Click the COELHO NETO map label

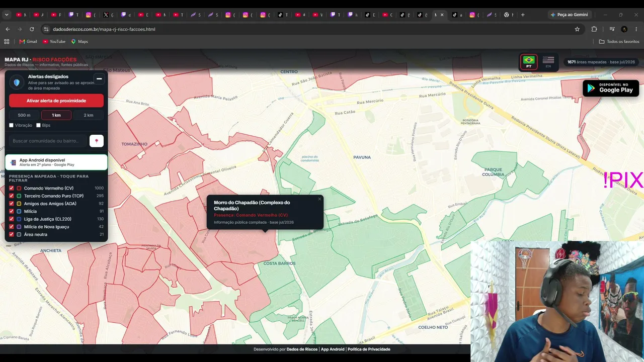[x=433, y=327]
